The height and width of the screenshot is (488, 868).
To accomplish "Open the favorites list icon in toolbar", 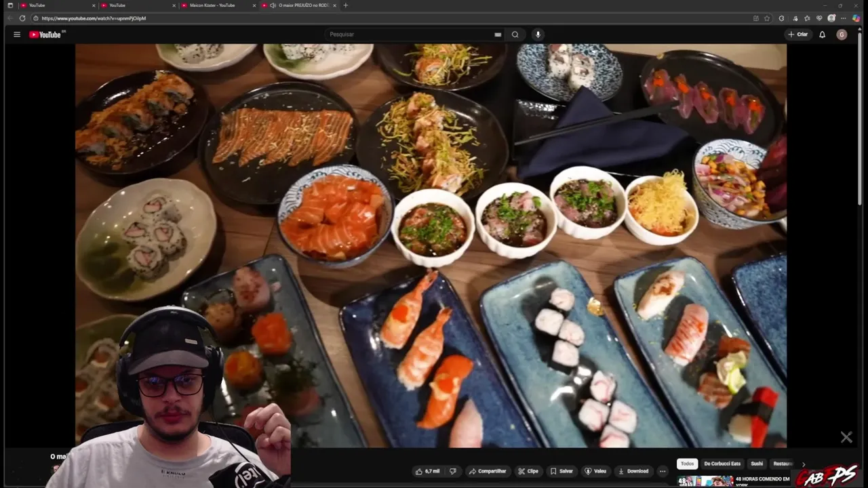I will click(807, 18).
